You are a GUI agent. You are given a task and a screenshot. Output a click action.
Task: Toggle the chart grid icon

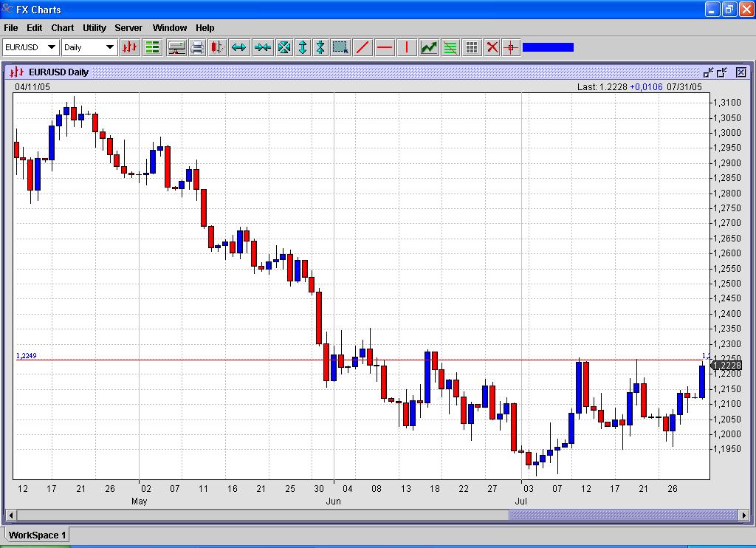point(472,47)
